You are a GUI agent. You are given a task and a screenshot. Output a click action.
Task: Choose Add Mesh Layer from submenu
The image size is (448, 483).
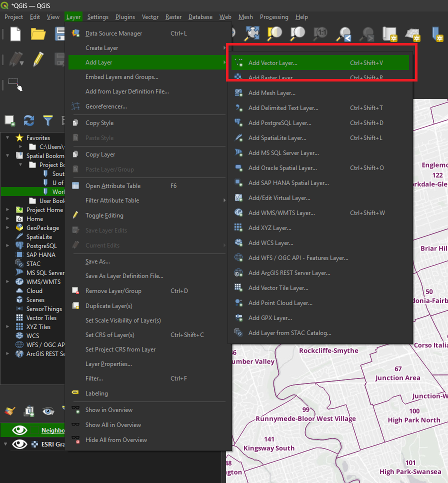click(320, 92)
